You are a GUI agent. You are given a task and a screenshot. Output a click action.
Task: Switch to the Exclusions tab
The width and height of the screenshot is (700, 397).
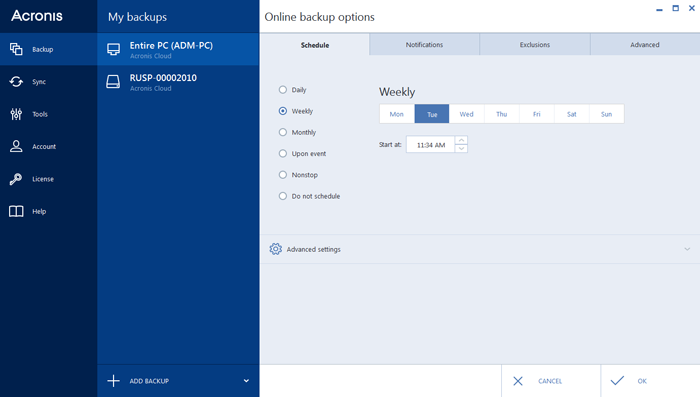pyautogui.click(x=535, y=45)
